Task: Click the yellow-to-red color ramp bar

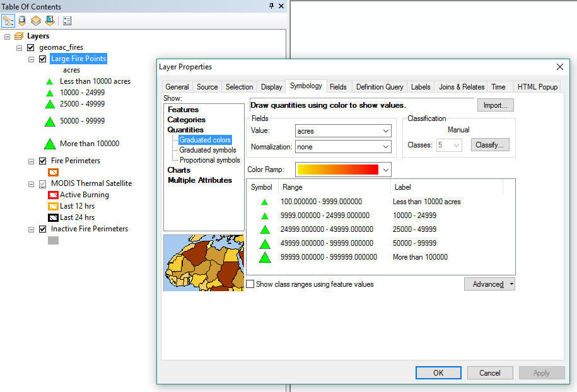Action: (338, 170)
